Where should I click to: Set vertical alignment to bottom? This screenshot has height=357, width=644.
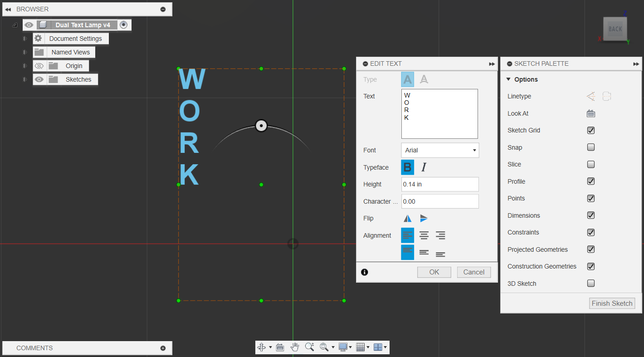[440, 254]
